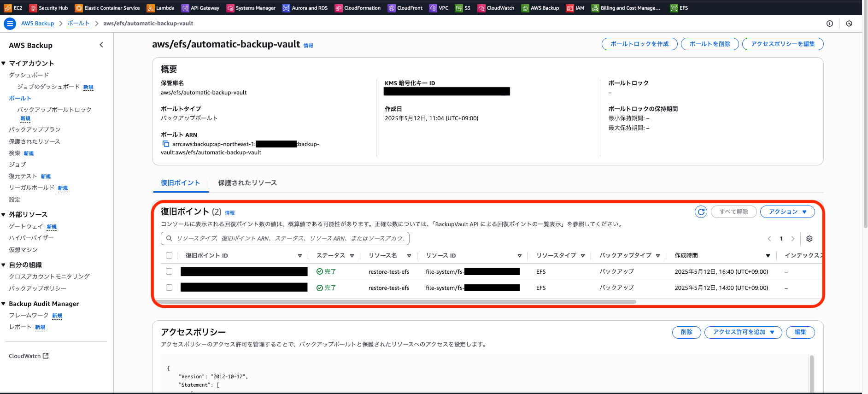Collapse the マイアカウント section
The width and height of the screenshot is (868, 394).
(4, 63)
